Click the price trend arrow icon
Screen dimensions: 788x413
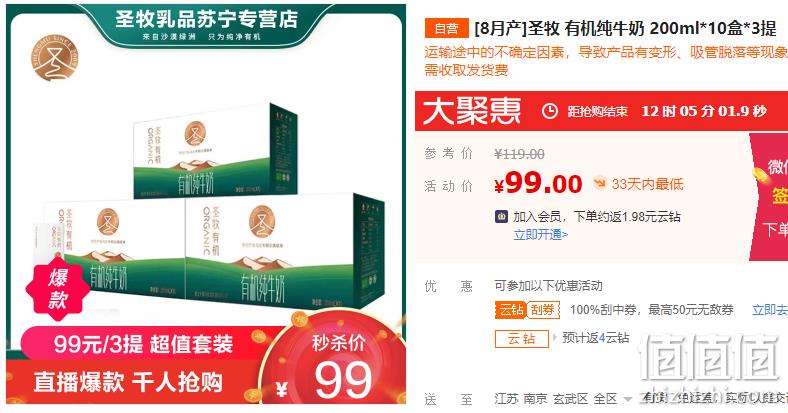(599, 183)
